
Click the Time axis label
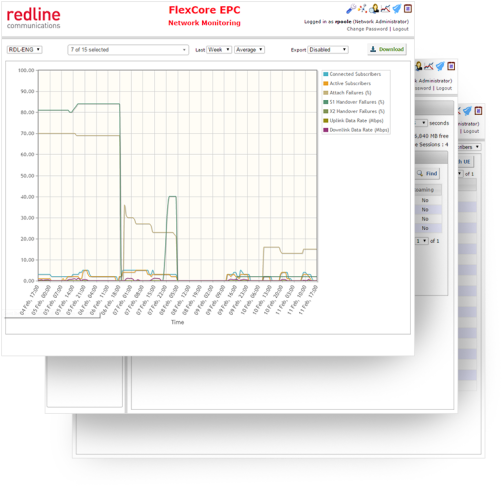(177, 322)
